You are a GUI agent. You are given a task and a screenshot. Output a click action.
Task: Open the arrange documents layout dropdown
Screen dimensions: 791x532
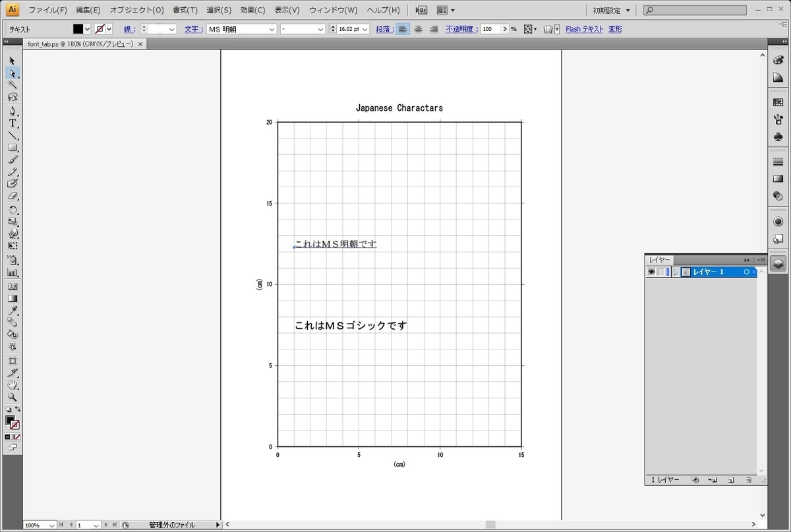pyautogui.click(x=445, y=10)
